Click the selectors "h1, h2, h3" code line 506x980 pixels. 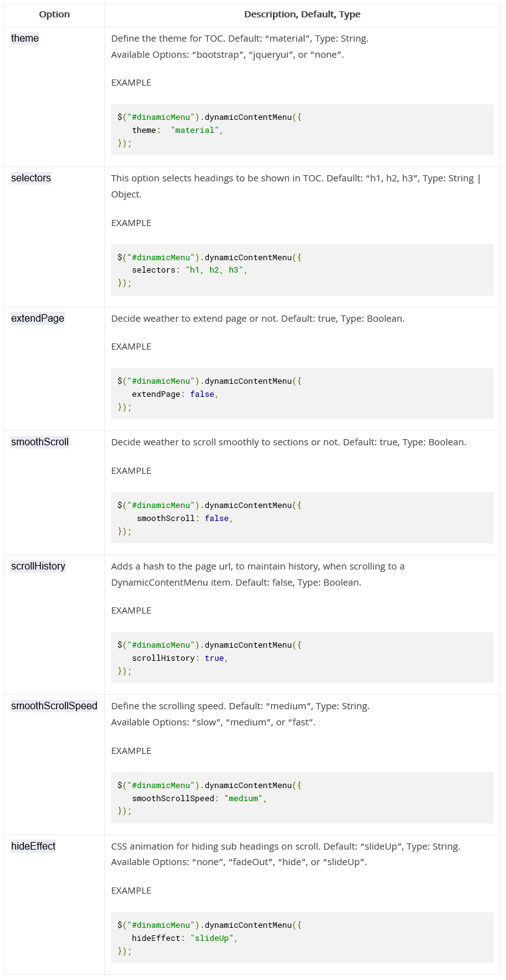[190, 270]
